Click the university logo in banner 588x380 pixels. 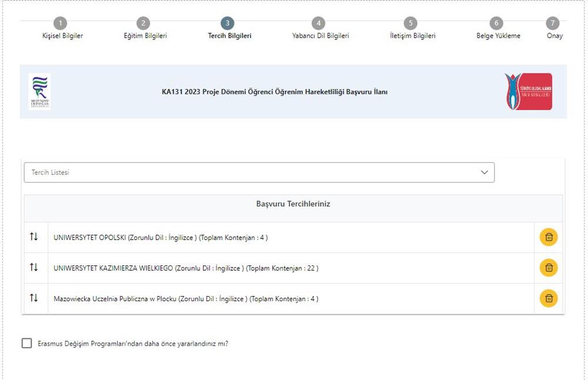39,92
